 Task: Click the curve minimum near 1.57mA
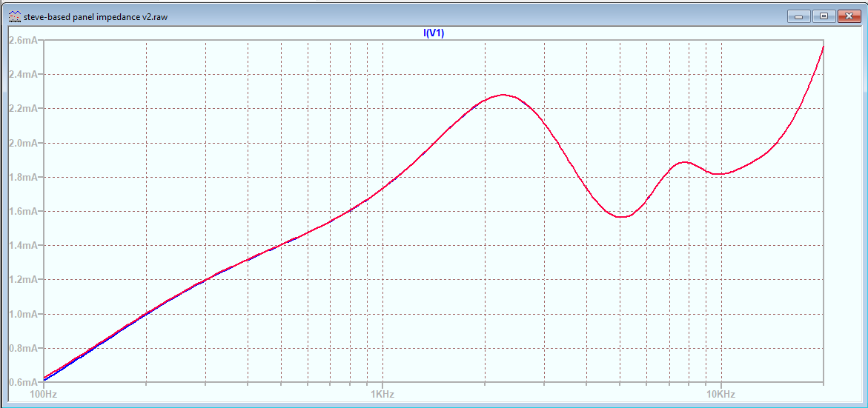tap(622, 217)
